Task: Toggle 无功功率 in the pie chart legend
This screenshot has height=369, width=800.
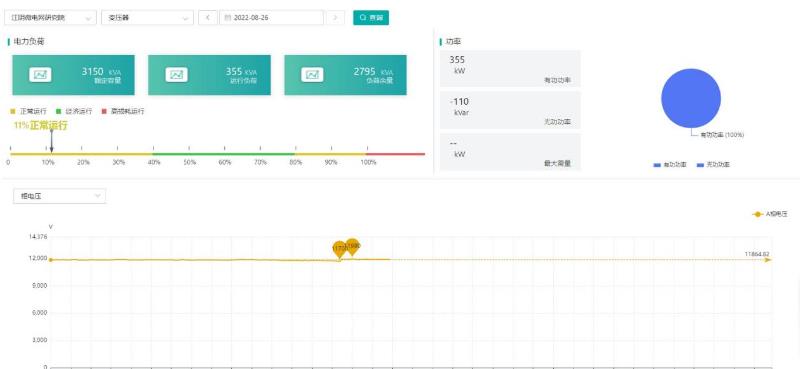Action: [x=713, y=165]
